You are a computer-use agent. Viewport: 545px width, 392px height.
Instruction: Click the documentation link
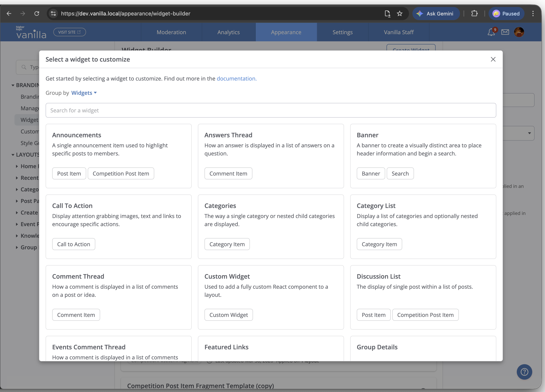pos(236,78)
